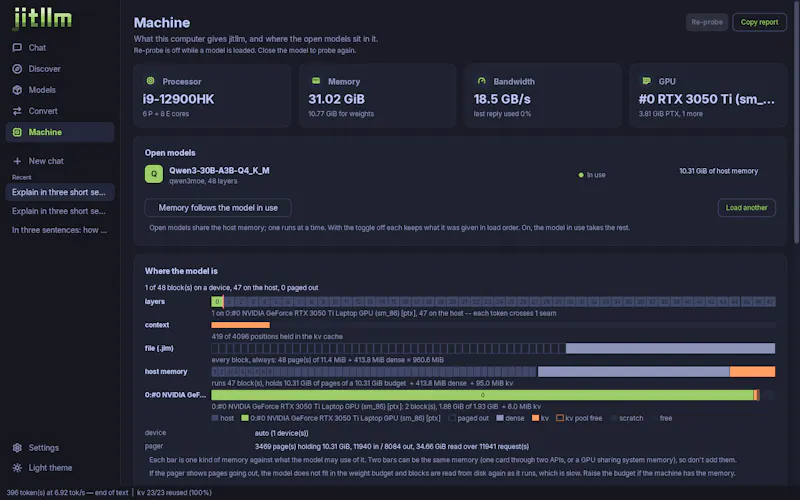800x500 pixels.
Task: Click the Copy report button
Action: tap(759, 22)
